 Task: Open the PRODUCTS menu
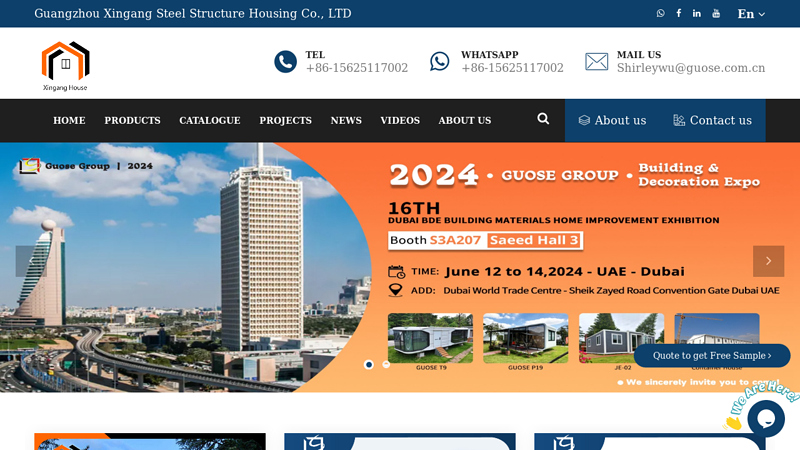132,120
